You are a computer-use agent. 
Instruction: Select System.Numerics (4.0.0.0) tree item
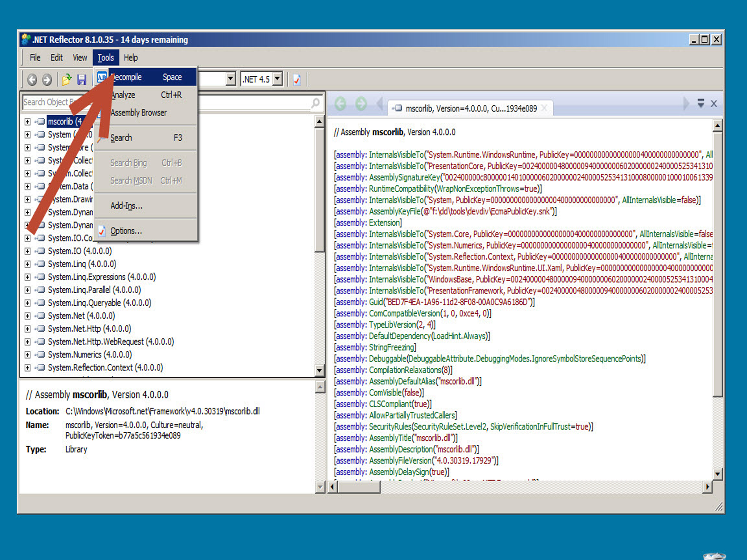coord(90,354)
